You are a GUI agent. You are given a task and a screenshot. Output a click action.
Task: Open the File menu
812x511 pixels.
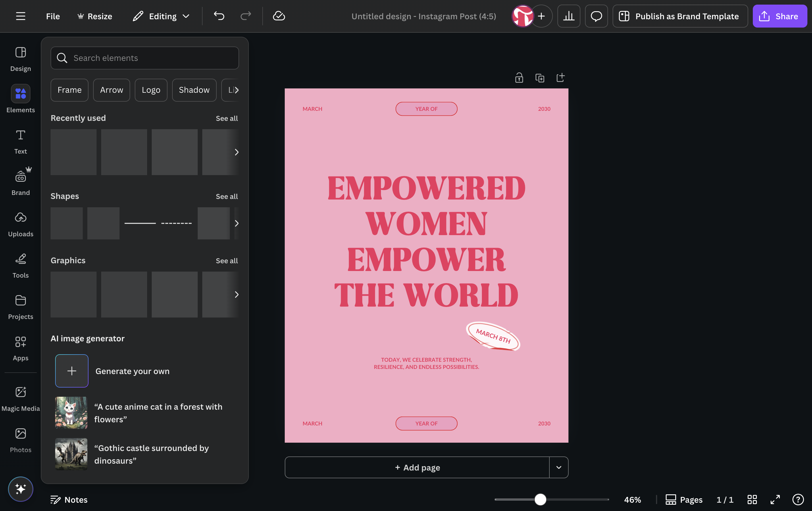click(x=53, y=16)
